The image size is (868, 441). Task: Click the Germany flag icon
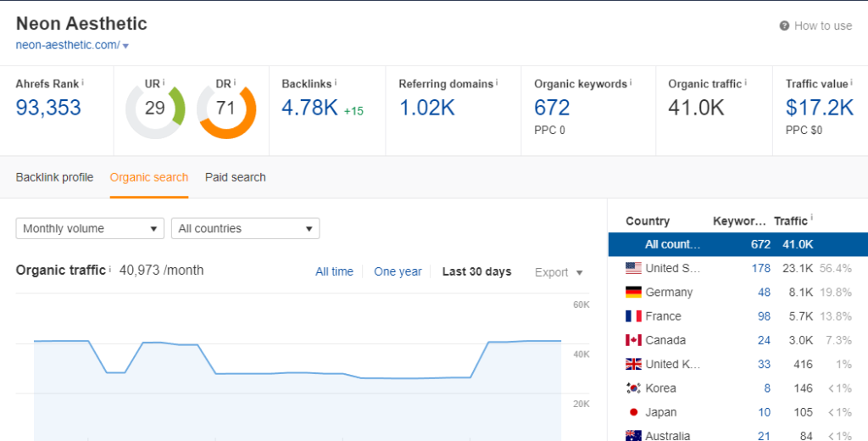633,292
